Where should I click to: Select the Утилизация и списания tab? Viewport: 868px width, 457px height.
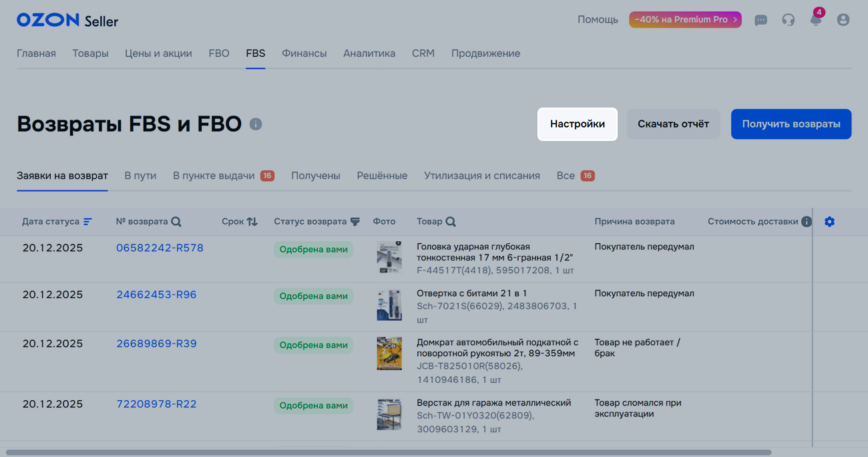pos(481,176)
